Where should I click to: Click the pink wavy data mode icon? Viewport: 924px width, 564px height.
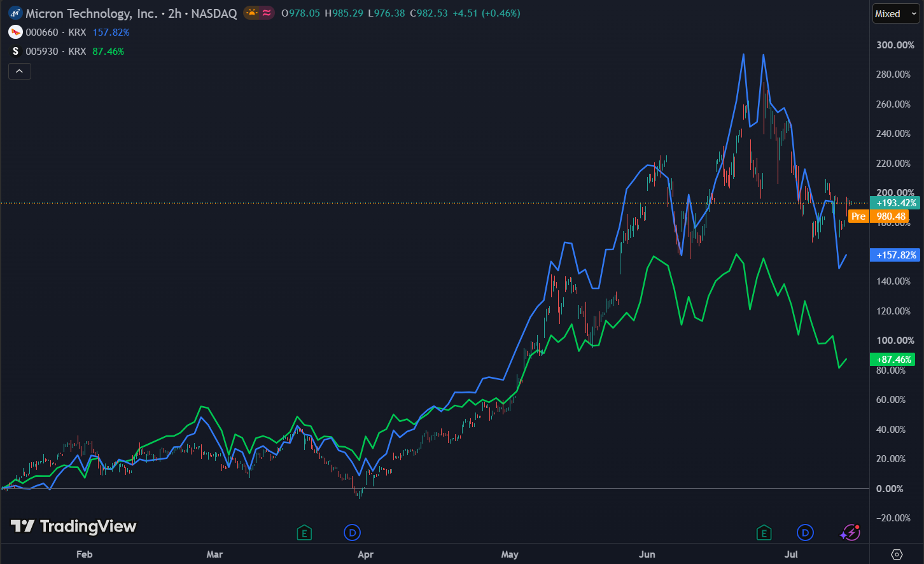coord(267,13)
